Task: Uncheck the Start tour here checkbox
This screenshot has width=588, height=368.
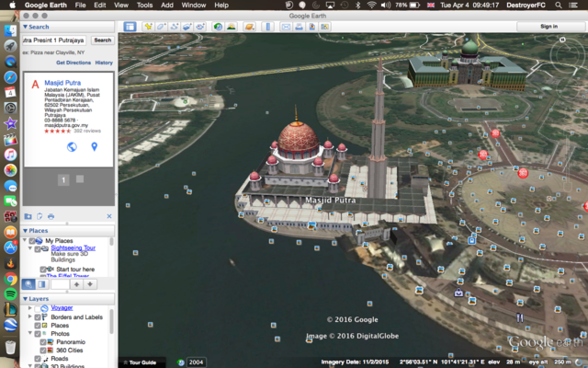Action: [43, 270]
